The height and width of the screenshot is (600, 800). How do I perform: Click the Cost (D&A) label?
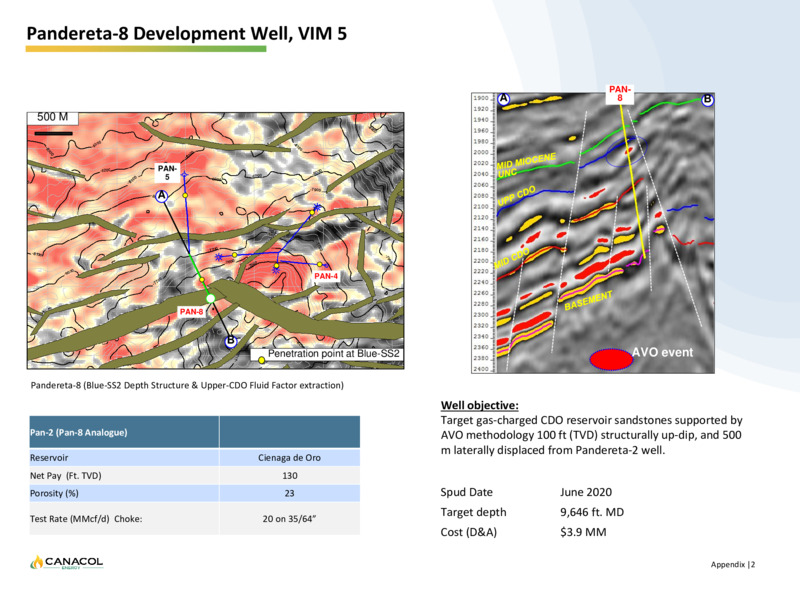(468, 532)
